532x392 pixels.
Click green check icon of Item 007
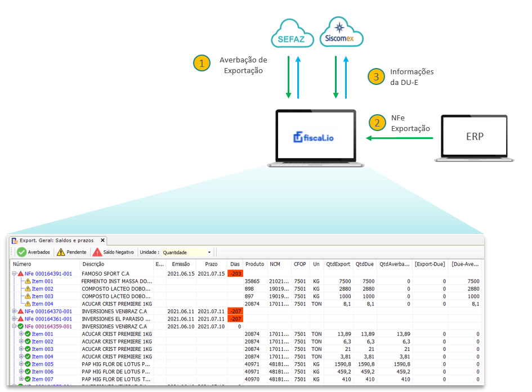[28, 379]
